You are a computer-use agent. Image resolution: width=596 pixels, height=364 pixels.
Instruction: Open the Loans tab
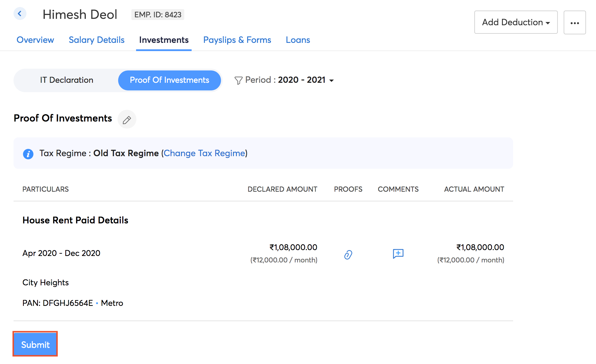(298, 40)
